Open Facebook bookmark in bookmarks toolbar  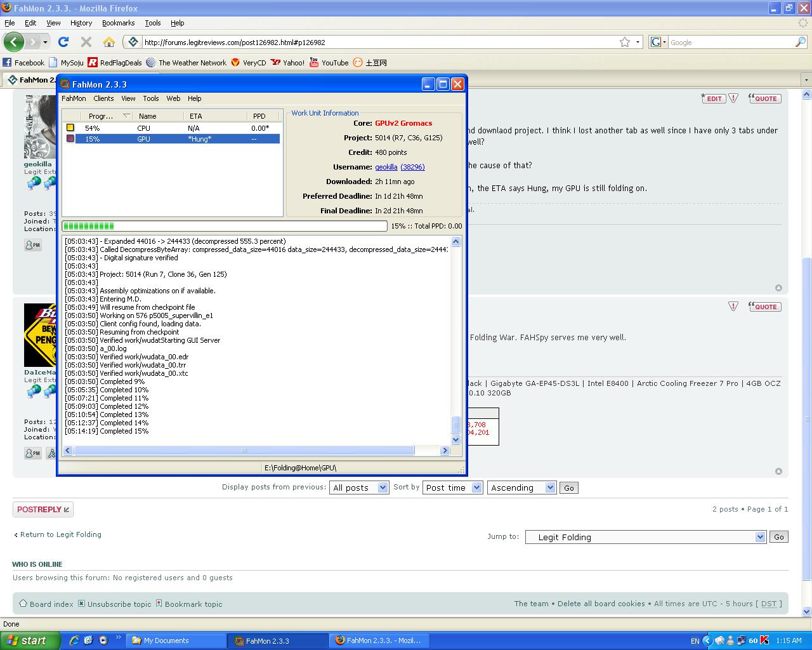(23, 62)
